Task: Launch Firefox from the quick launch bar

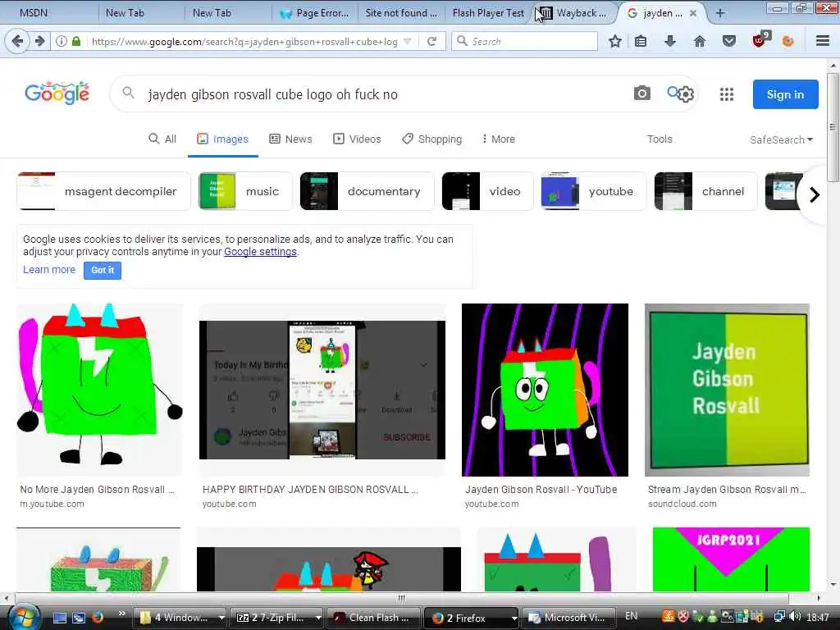Action: click(98, 618)
